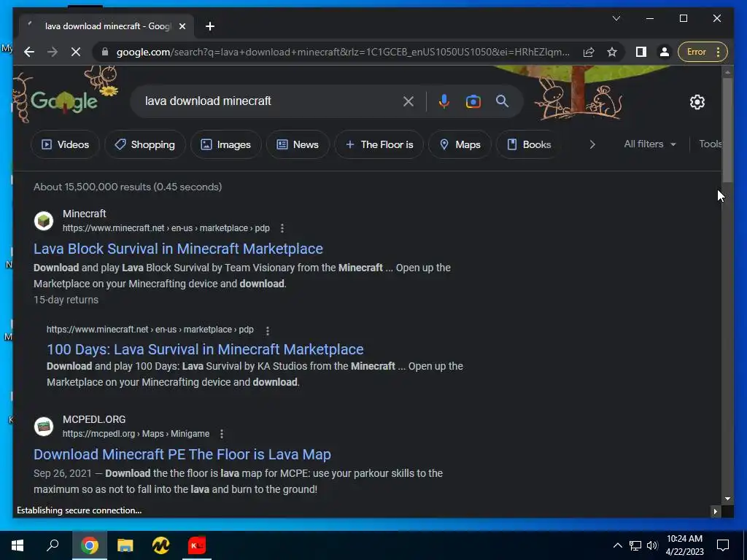Click scrollbar down arrow
The height and width of the screenshot is (560, 747).
pyautogui.click(x=727, y=499)
